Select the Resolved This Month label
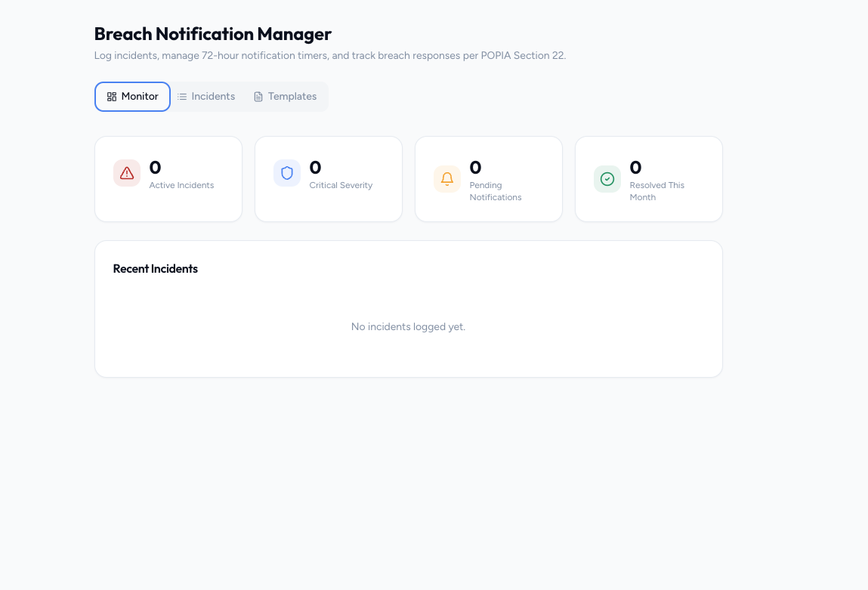Image resolution: width=868 pixels, height=590 pixels. (x=657, y=191)
